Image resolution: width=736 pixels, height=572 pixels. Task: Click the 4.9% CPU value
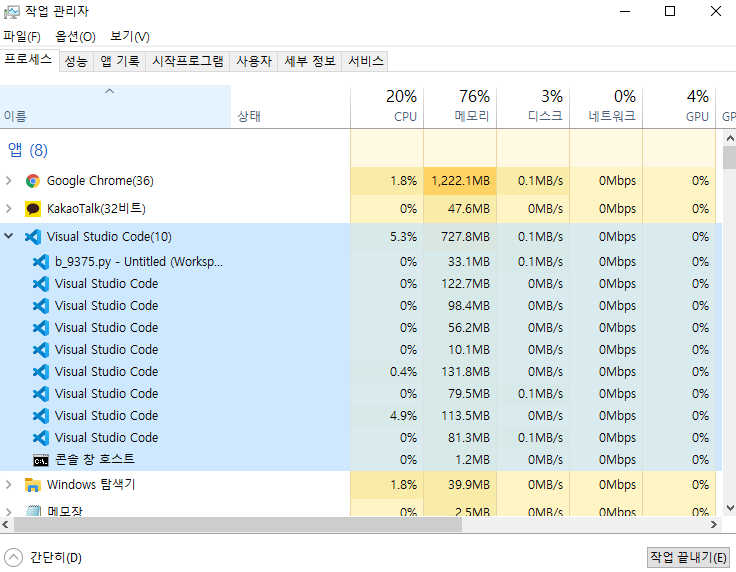pos(403,416)
